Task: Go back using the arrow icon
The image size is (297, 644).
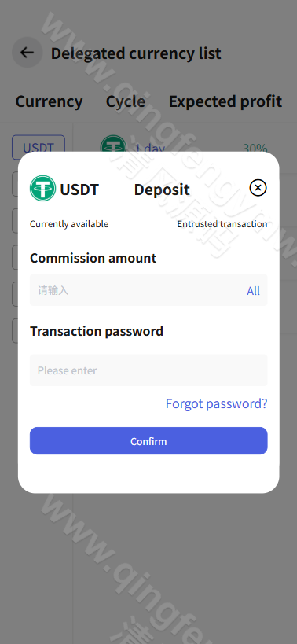Action: (x=27, y=53)
